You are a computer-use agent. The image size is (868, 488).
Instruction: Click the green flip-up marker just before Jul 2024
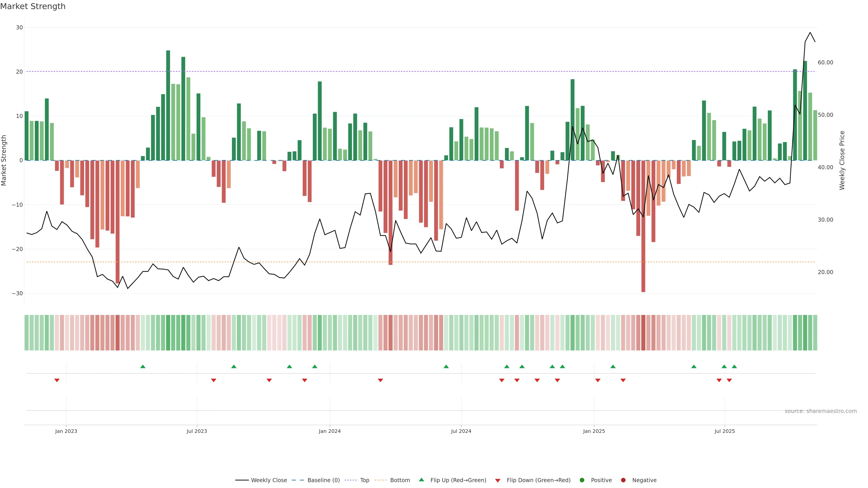[x=446, y=366]
